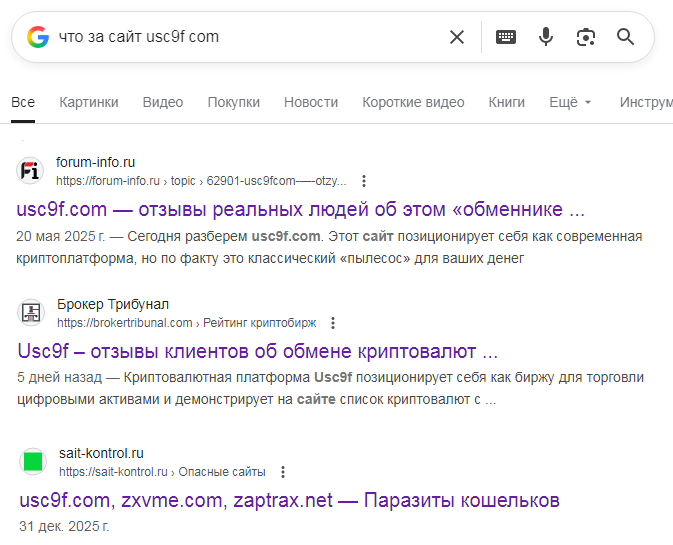The width and height of the screenshot is (673, 545).
Task: Expand the Ещё menu
Action: [571, 102]
